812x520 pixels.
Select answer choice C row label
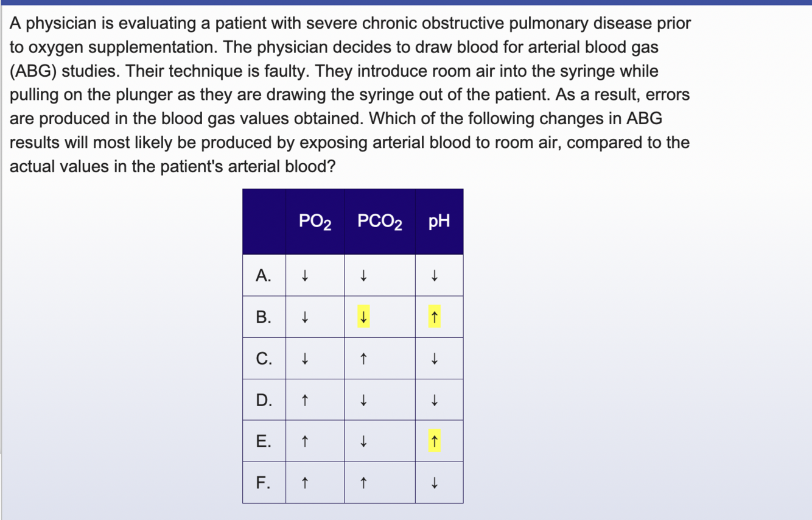click(264, 358)
